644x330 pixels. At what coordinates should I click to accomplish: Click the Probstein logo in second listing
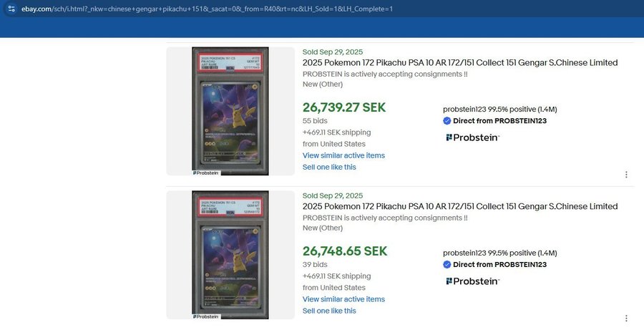[x=472, y=281]
